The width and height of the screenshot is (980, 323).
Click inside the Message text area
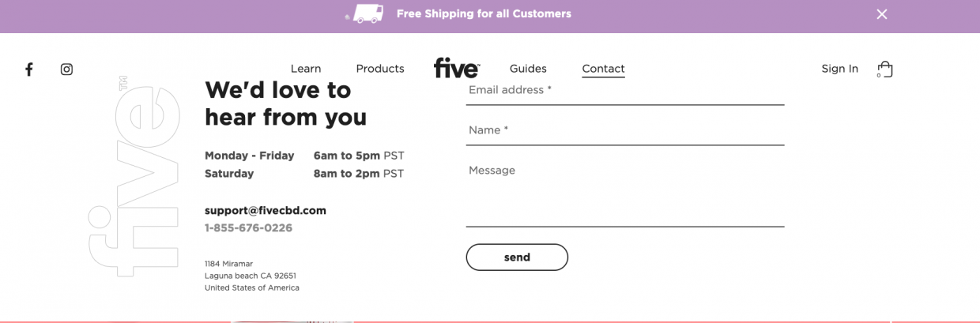[625, 193]
